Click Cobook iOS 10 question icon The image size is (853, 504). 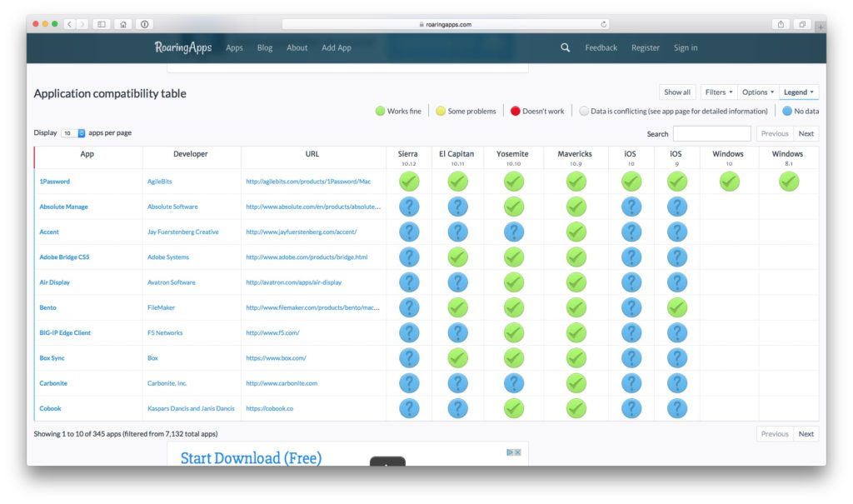click(631, 408)
